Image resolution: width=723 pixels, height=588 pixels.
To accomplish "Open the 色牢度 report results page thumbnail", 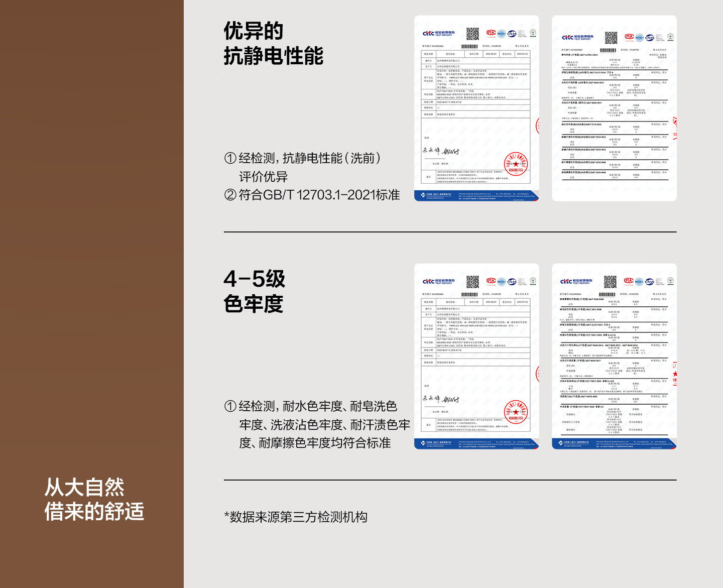I will pos(614,357).
